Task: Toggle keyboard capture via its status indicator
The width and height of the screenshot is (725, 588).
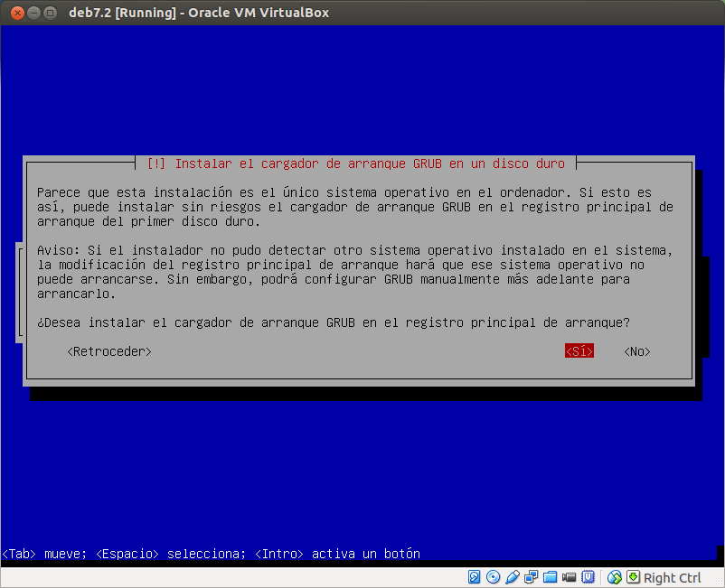Action: (635, 577)
